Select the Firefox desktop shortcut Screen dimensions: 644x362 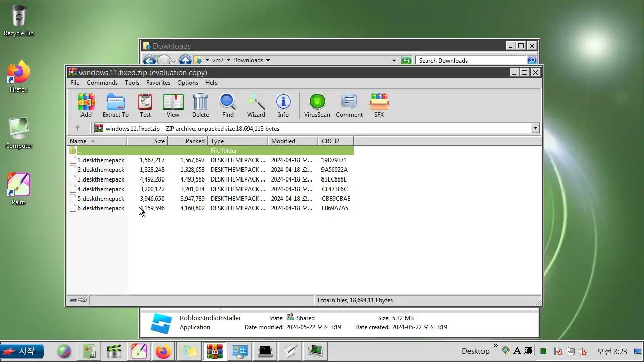[19, 77]
